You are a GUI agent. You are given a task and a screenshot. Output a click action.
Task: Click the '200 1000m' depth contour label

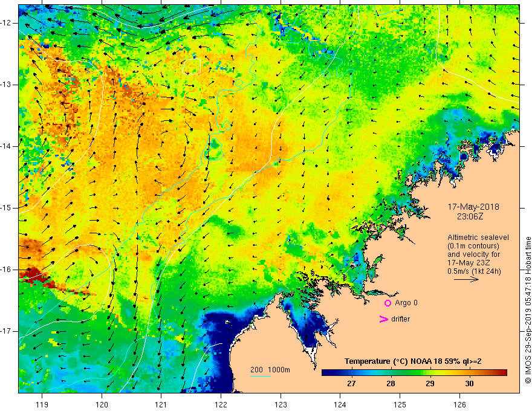coord(270,370)
